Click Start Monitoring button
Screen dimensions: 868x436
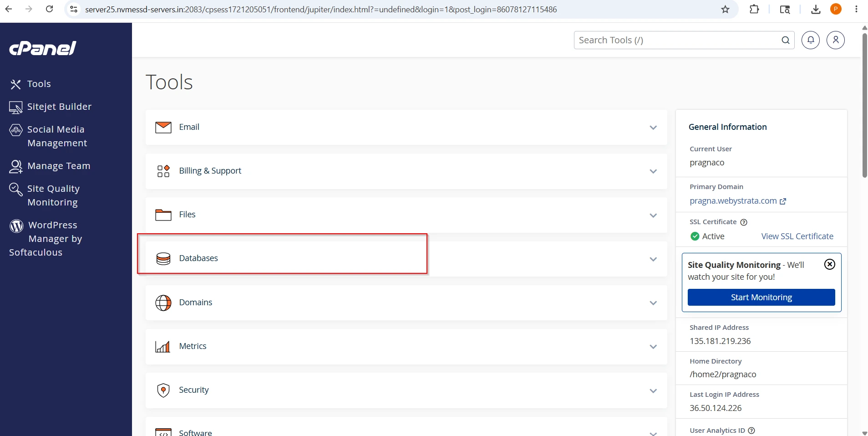[761, 297]
